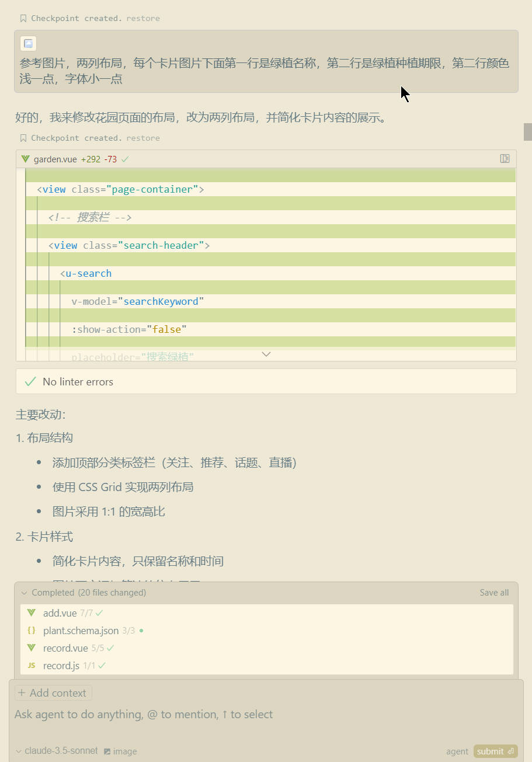Image resolution: width=532 pixels, height=762 pixels.
Task: Open the agent mode selector
Action: point(457,751)
